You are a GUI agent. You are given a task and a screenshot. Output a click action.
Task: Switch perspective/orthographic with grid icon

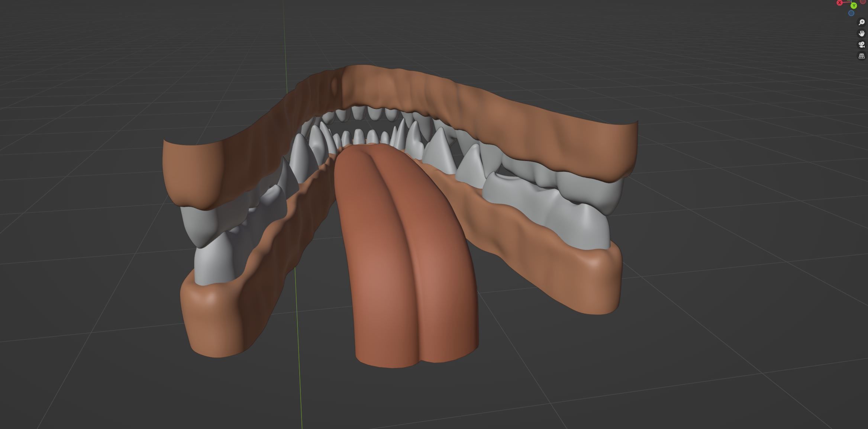[x=861, y=56]
